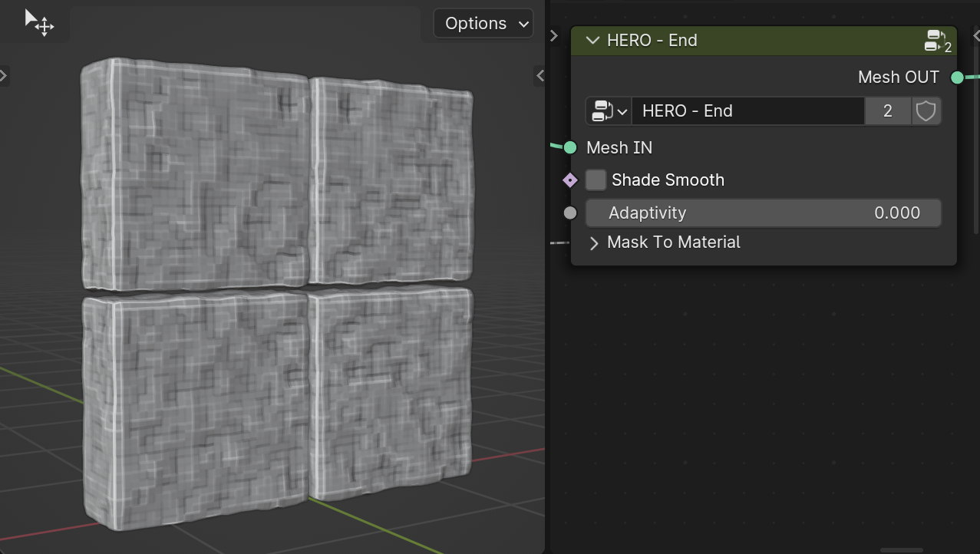This screenshot has width=980, height=554.
Task: Click the user count number 2
Action: 888,111
